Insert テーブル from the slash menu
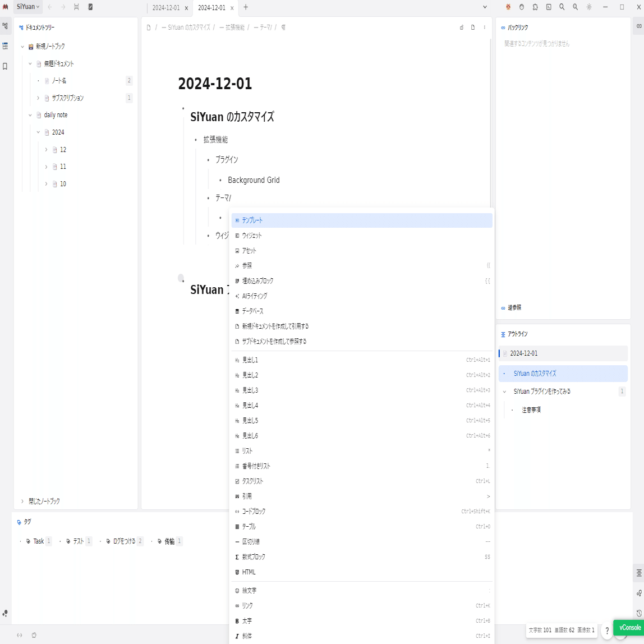The width and height of the screenshot is (644, 644). pyautogui.click(x=362, y=527)
